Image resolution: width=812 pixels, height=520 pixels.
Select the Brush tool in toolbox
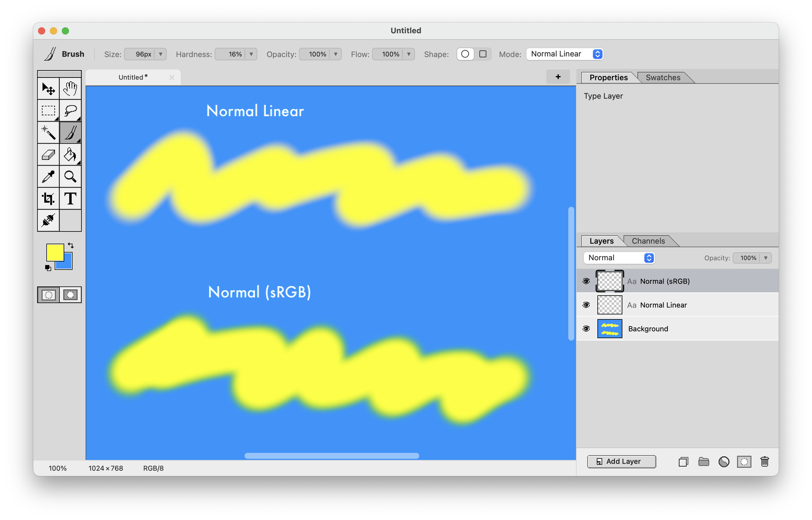(70, 133)
